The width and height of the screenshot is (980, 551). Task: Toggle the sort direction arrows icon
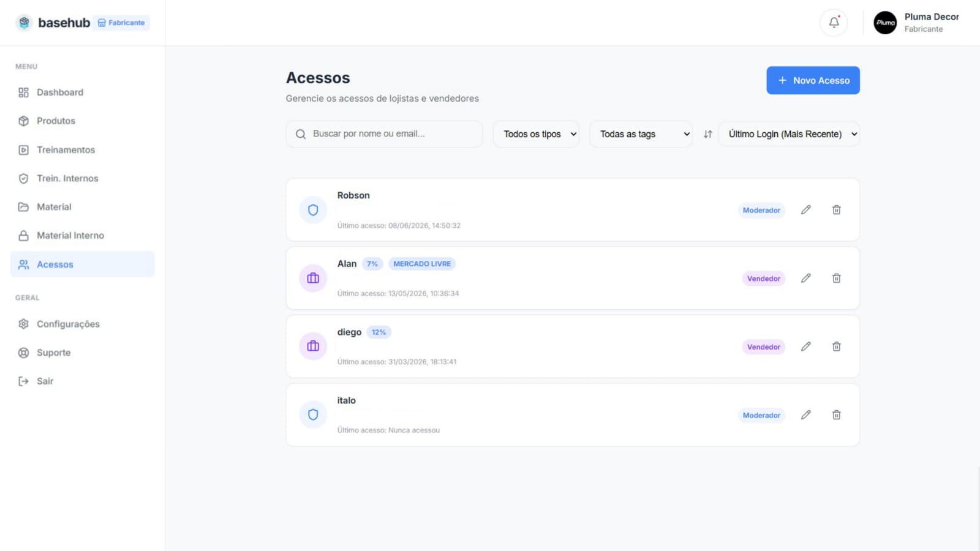[707, 134]
